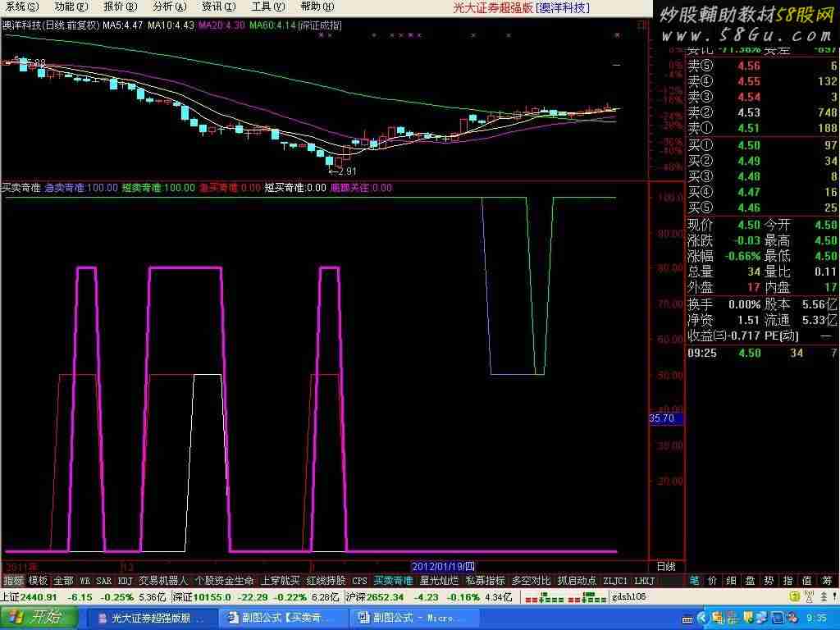Click the 上证 2440.91 index readout
Screen dimensions: 840x630
coord(83,597)
